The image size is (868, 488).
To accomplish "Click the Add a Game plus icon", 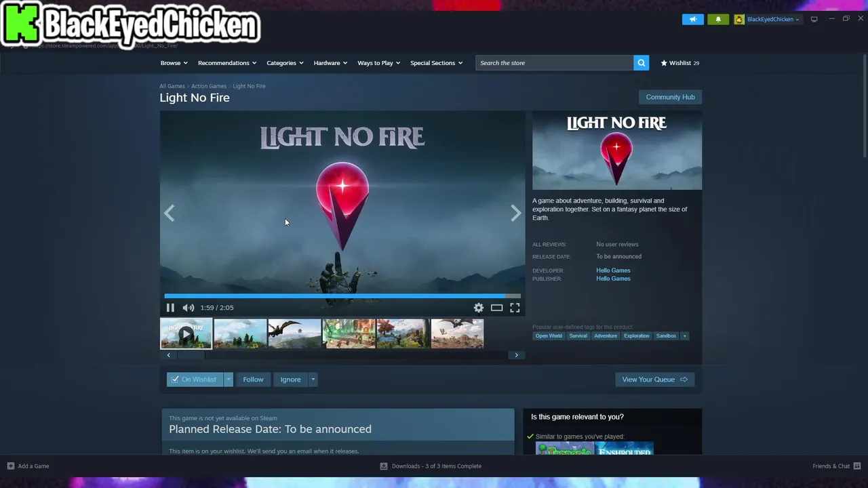I will tap(10, 466).
